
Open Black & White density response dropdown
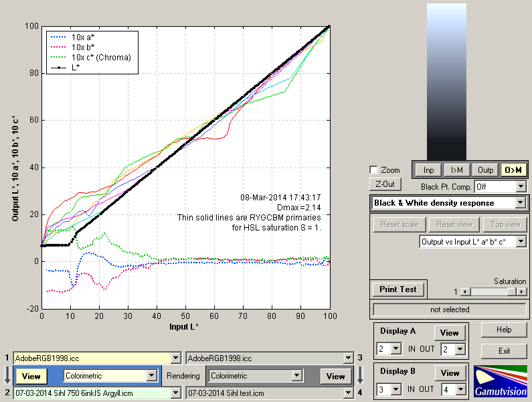click(x=521, y=202)
